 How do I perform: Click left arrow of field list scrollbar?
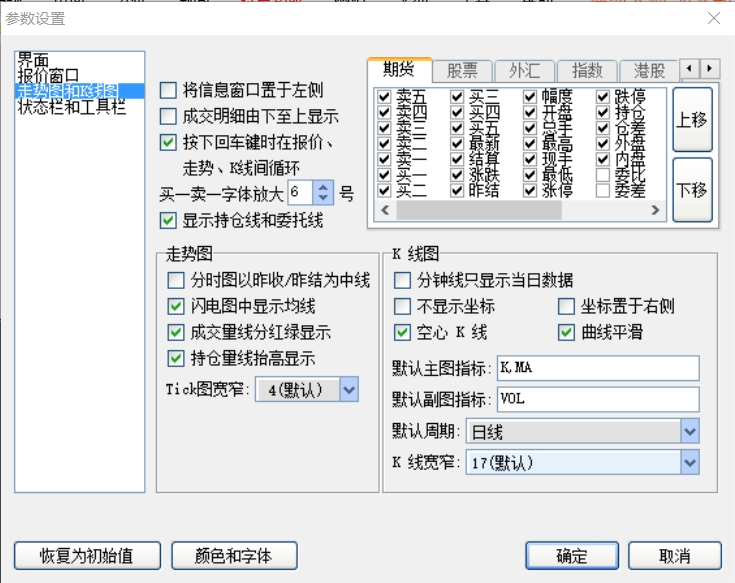[377, 210]
